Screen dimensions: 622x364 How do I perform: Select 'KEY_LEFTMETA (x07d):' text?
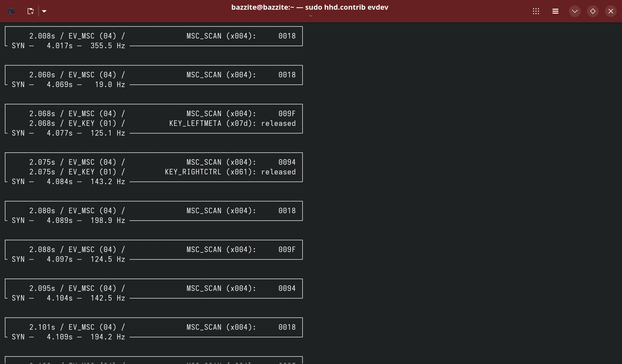(213, 124)
